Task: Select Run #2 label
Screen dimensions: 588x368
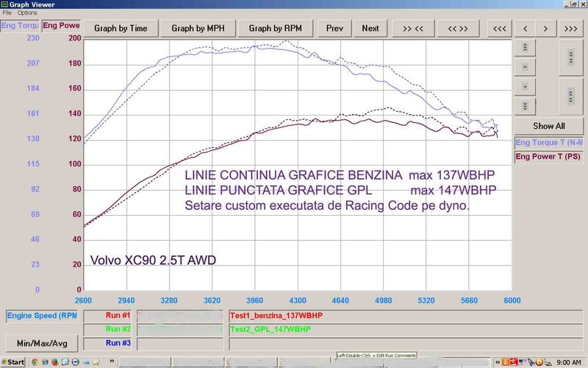Action: [107, 329]
